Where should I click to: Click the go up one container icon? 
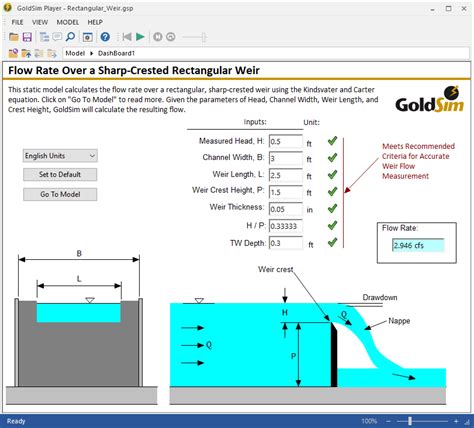26,53
